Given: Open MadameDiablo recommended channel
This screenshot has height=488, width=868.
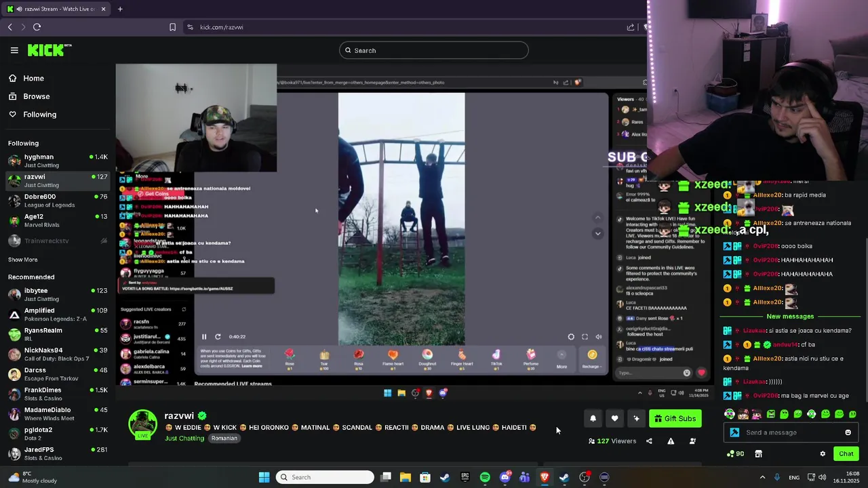Looking at the screenshot, I should tap(58, 413).
